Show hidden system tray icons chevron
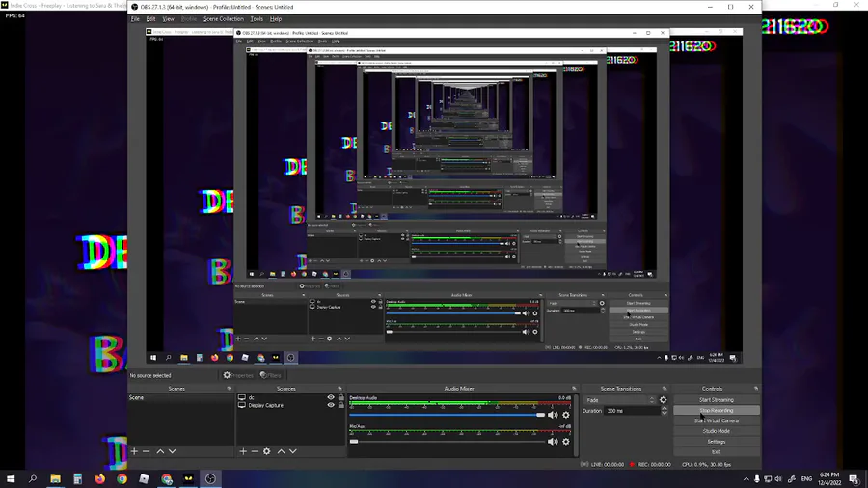Image resolution: width=868 pixels, height=488 pixels. click(x=746, y=478)
